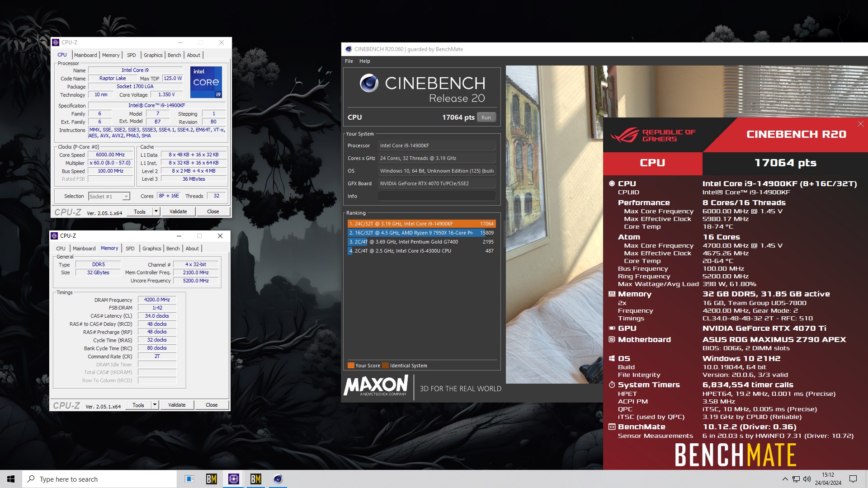Open Tools dropdown arrow in top CPU-Z
Viewport: 868px width, 488px height.
tap(156, 211)
